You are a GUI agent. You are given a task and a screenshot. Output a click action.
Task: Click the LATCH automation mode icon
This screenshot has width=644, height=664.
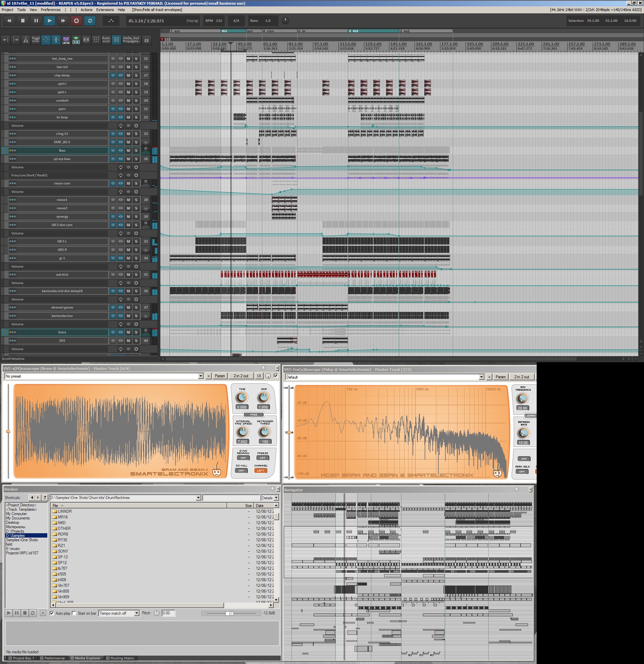(x=66, y=40)
